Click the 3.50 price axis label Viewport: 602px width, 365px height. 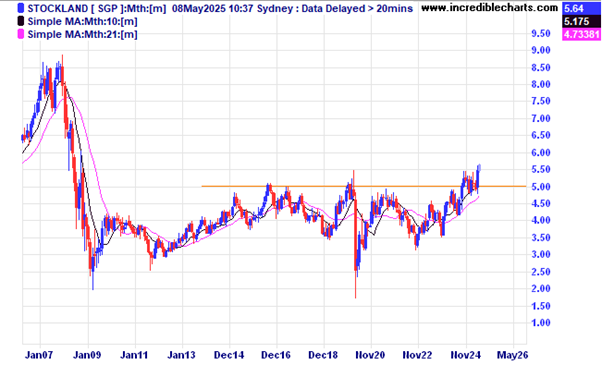[x=541, y=238]
